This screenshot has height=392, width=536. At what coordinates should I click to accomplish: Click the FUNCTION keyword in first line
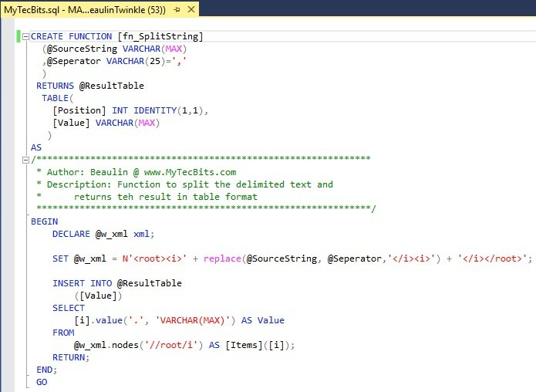[x=90, y=36]
